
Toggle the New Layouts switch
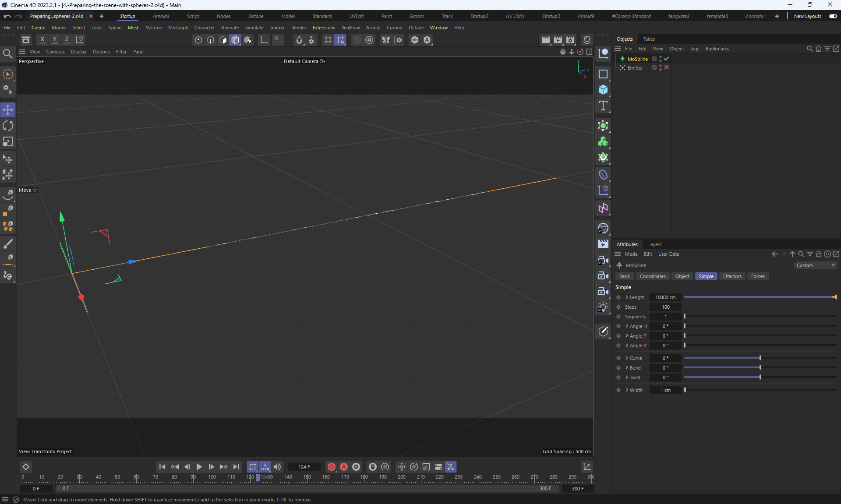tap(833, 16)
